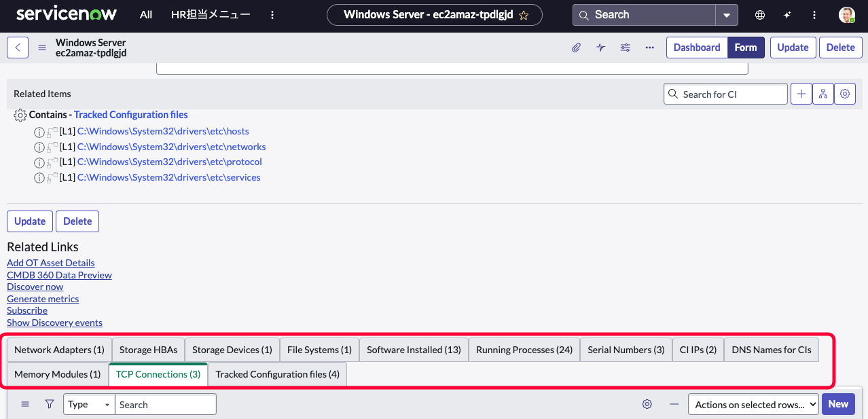The image size is (868, 419).
Task: Toggle the list filter funnel icon
Action: [x=50, y=404]
